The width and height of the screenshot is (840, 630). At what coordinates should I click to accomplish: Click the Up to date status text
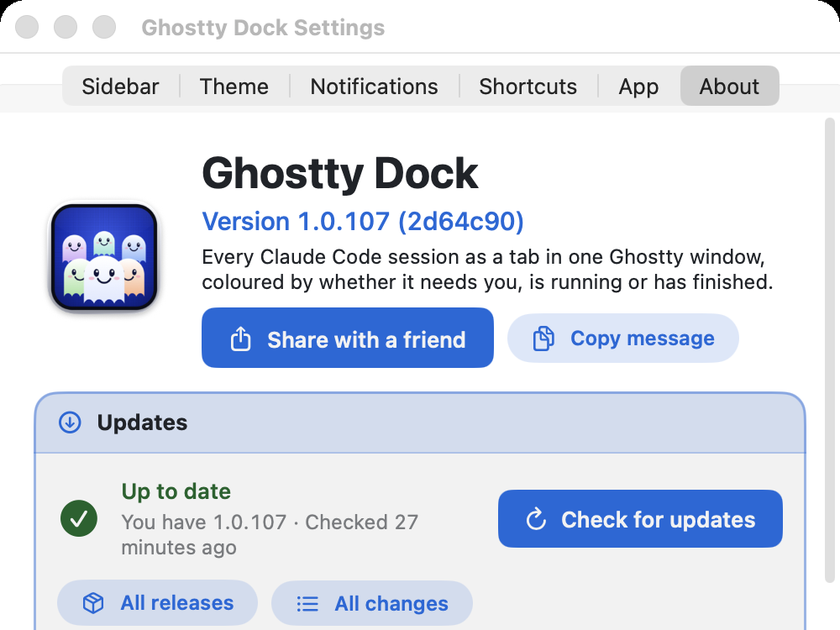(x=176, y=491)
